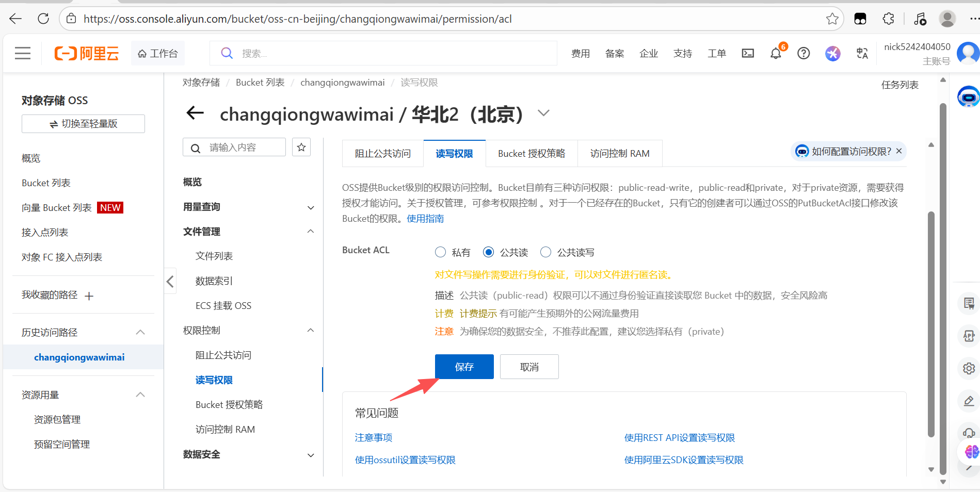The height and width of the screenshot is (492, 980).
Task: Open the document list icon in right toolbar
Action: [x=969, y=303]
